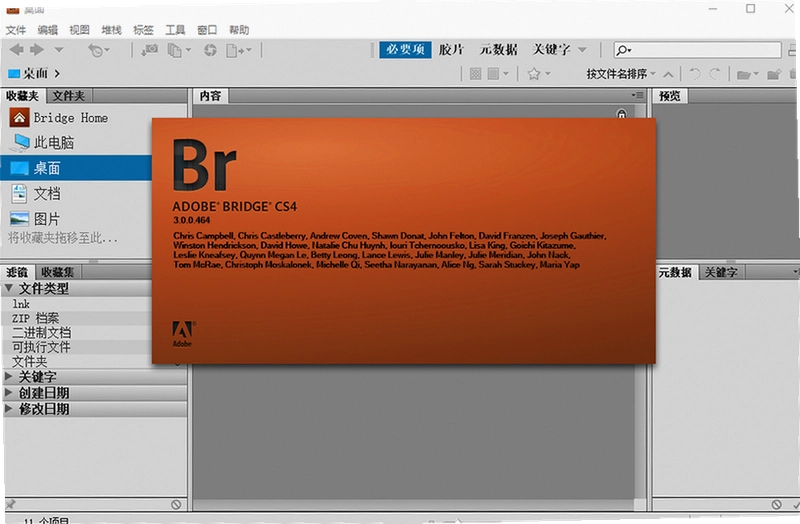Click the Go Forward arrow icon
The height and width of the screenshot is (524, 800).
tap(37, 49)
